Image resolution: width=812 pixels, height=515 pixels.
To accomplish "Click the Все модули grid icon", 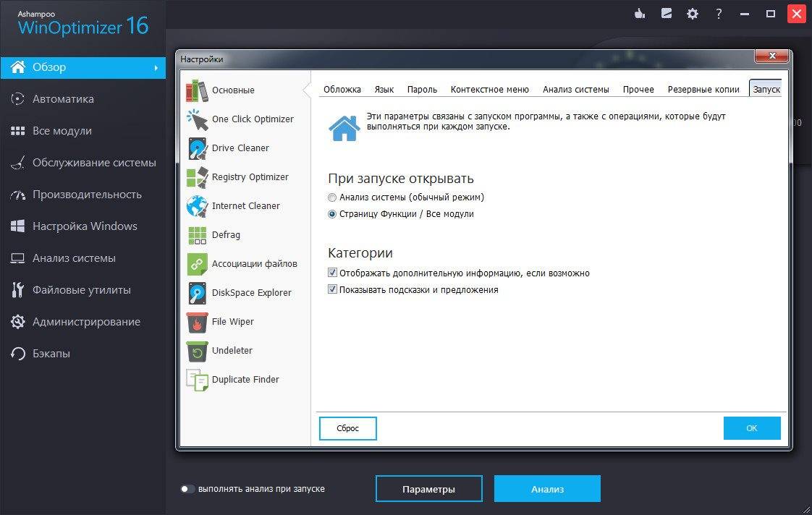I will click(17, 131).
